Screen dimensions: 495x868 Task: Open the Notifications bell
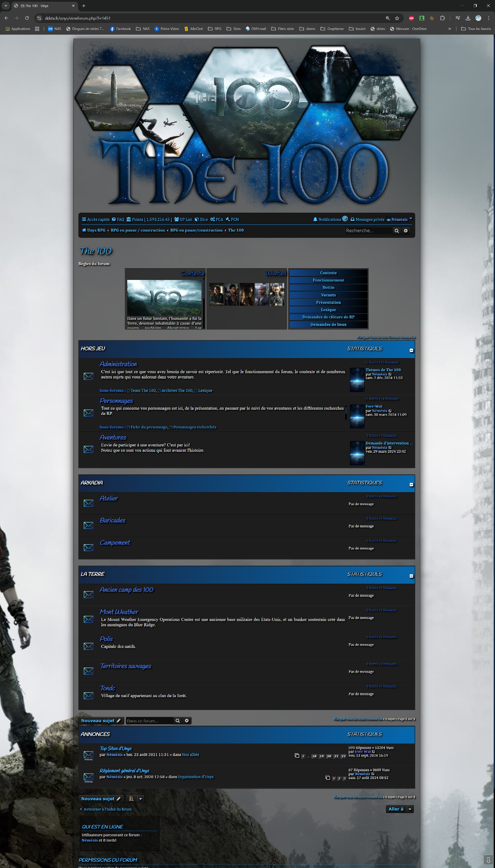(327, 220)
